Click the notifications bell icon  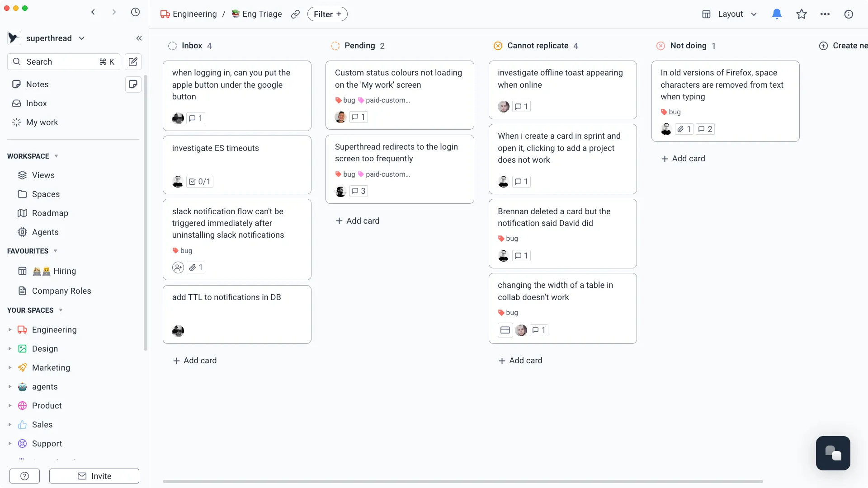click(x=777, y=14)
